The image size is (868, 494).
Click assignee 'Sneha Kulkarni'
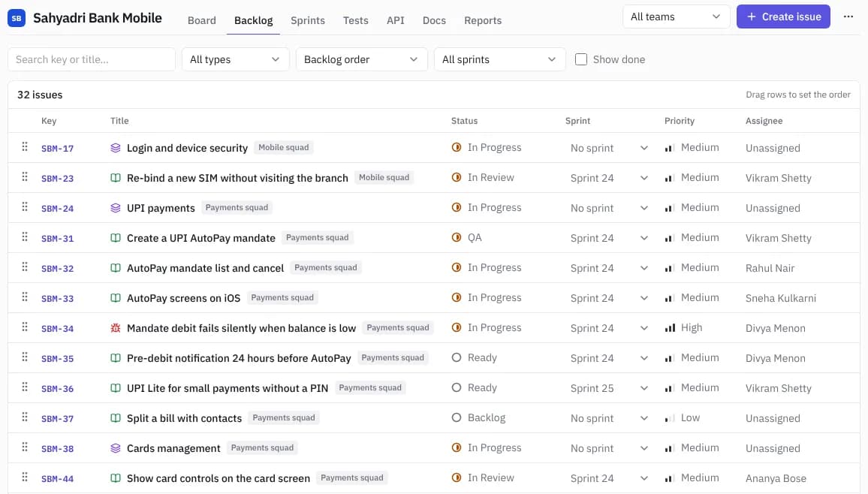[x=781, y=298]
